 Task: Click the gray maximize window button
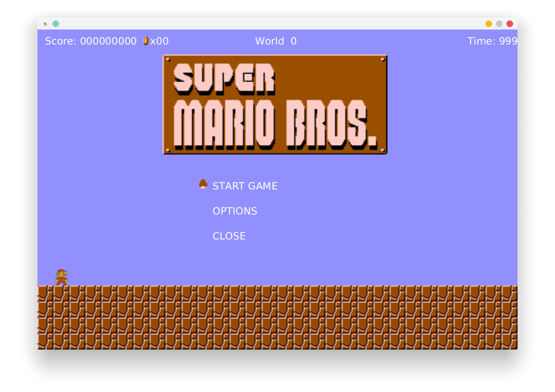tap(499, 23)
